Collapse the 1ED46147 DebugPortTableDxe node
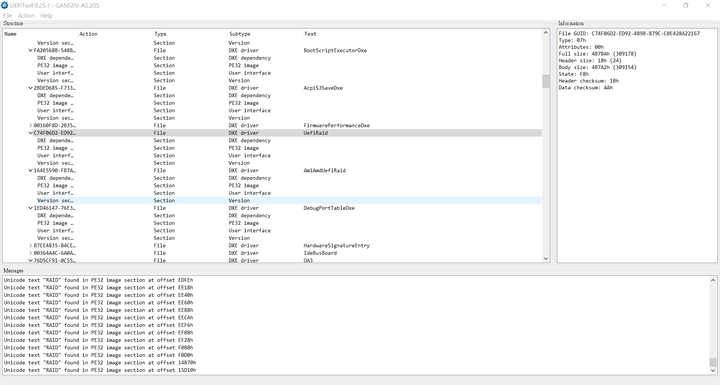Image resolution: width=720 pixels, height=385 pixels. tap(31, 208)
